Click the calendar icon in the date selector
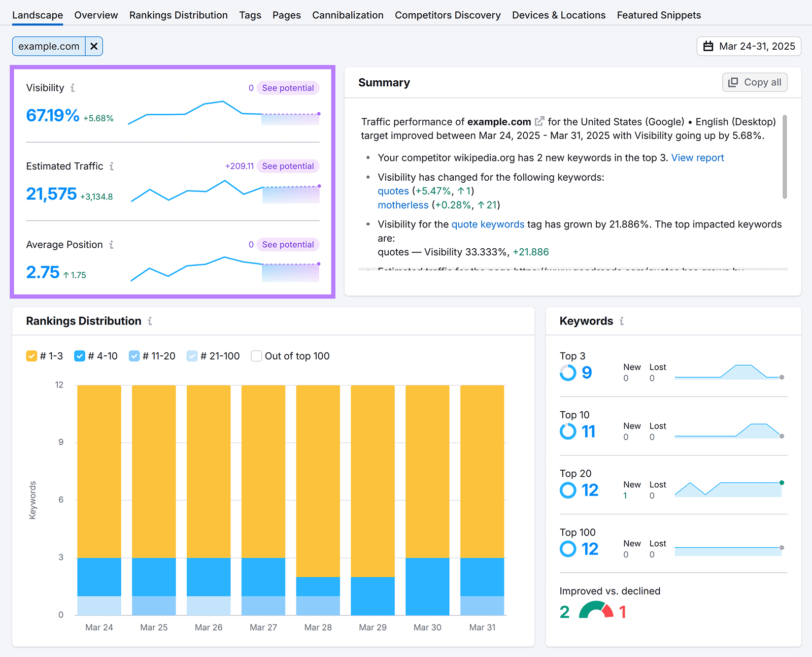Image resolution: width=812 pixels, height=657 pixels. (x=708, y=46)
